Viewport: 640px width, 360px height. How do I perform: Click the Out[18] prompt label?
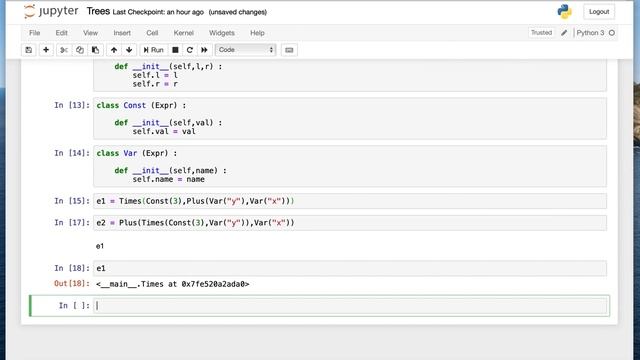(x=72, y=283)
